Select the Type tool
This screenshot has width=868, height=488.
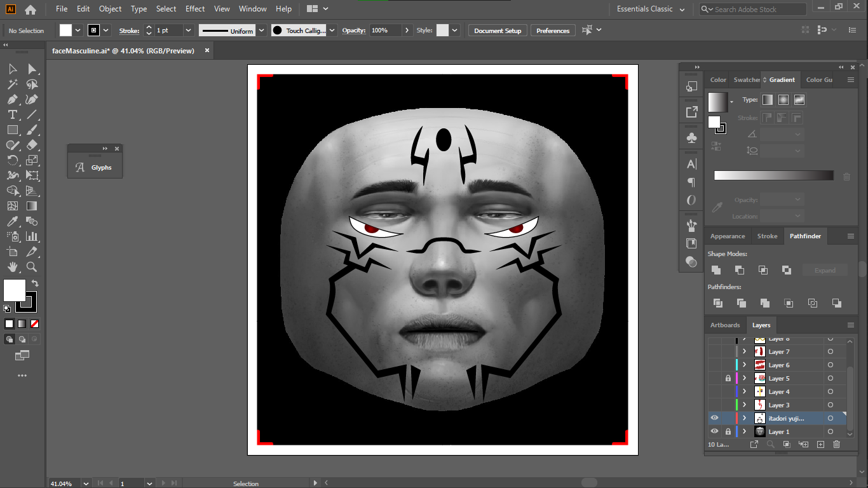pos(13,114)
